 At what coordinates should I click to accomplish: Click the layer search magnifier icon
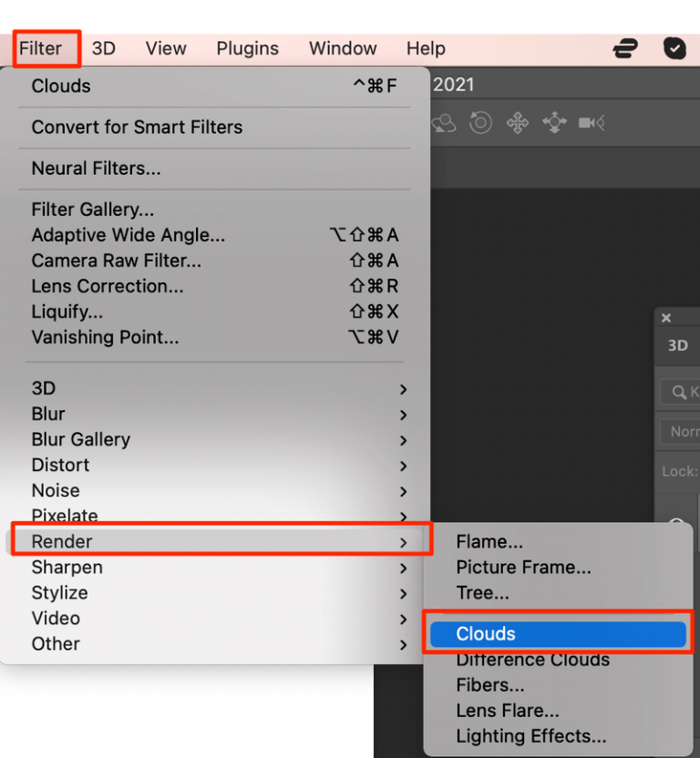click(x=677, y=392)
